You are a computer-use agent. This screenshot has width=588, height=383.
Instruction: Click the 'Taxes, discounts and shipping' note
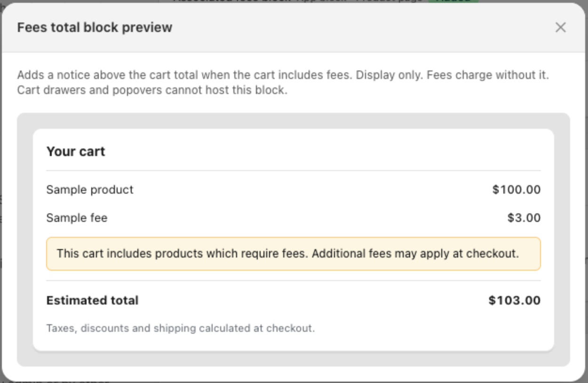point(181,328)
